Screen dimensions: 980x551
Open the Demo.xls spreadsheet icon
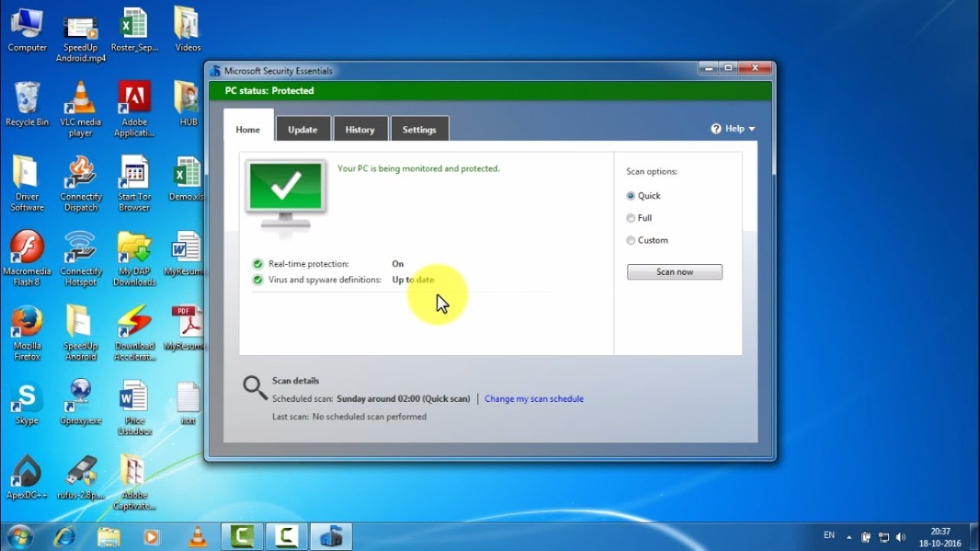(x=187, y=178)
